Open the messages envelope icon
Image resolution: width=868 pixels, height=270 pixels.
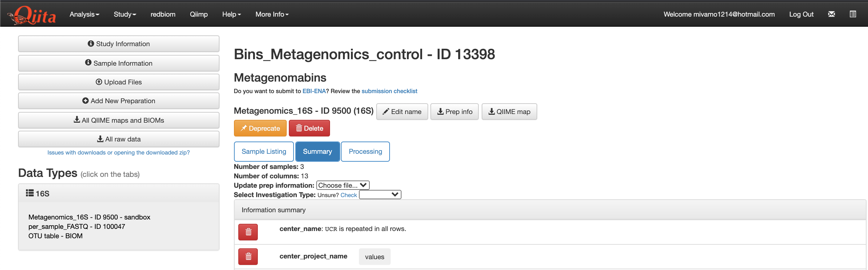[x=831, y=14]
